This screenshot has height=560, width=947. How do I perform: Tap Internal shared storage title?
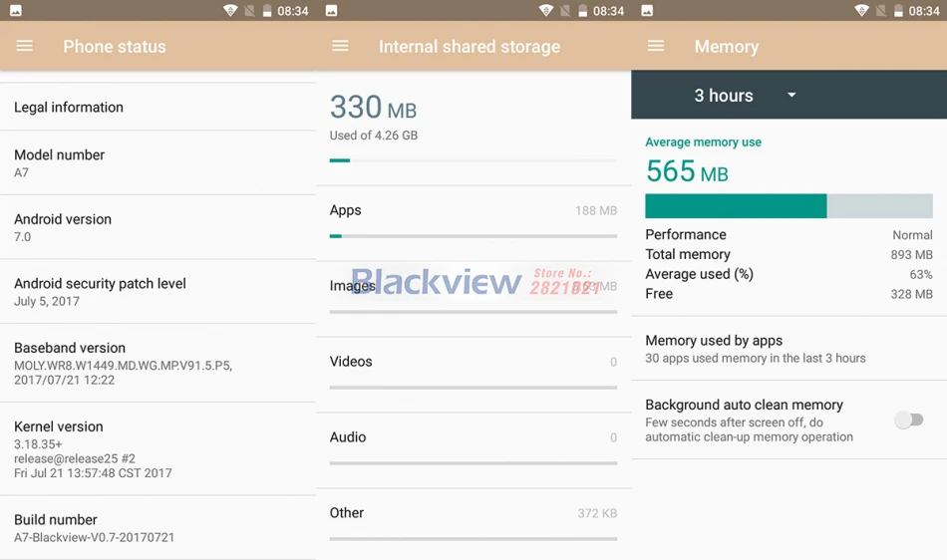(470, 47)
